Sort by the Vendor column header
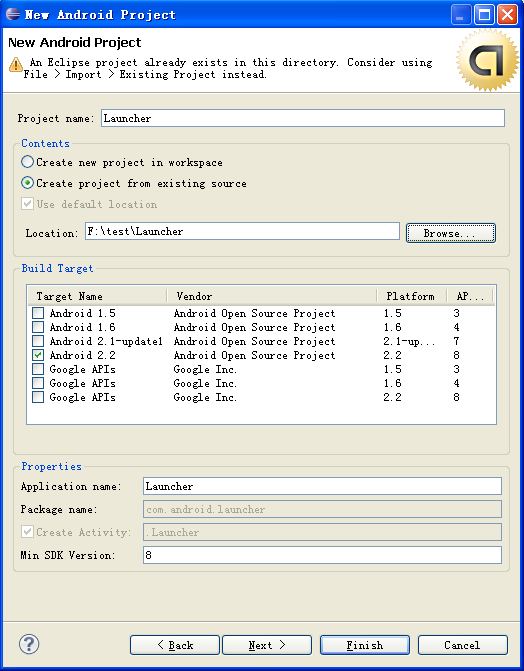Screen dimensions: 524x671 click(271, 296)
